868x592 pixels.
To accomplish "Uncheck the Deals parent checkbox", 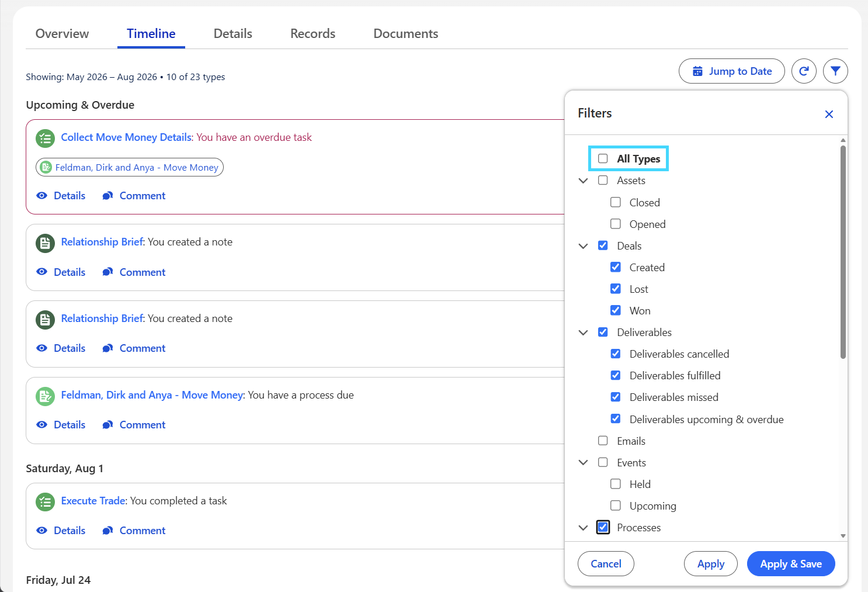I will tap(603, 245).
